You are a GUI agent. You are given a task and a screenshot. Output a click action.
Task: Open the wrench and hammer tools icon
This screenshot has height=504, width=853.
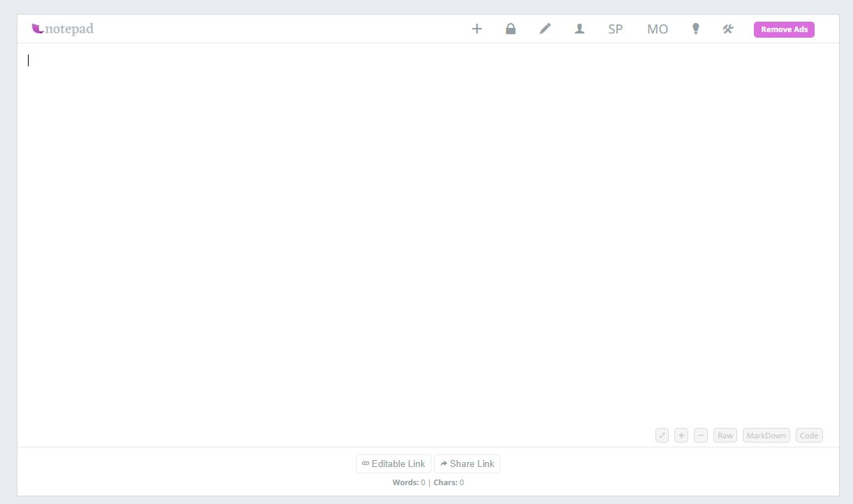point(728,29)
